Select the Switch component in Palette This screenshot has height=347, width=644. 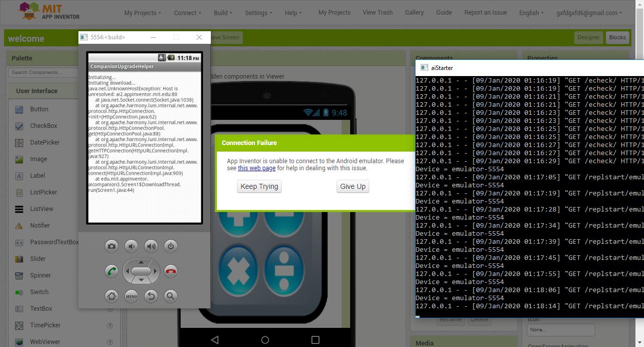[39, 292]
